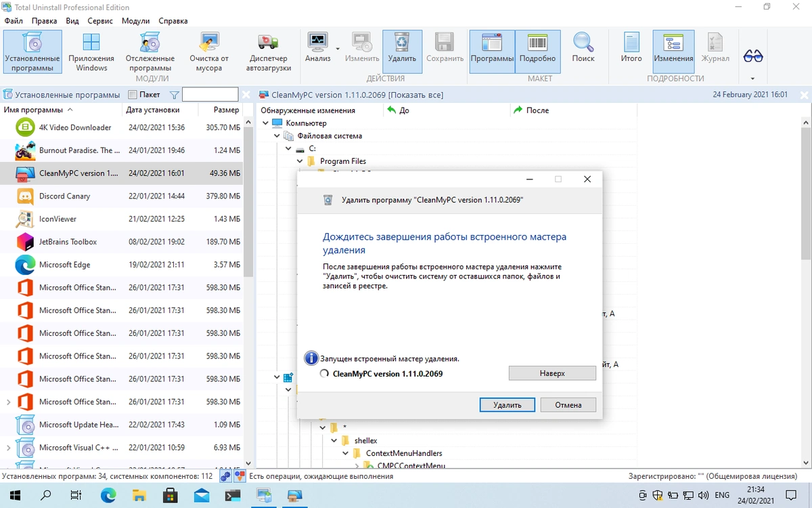This screenshot has height=508, width=812.
Task: Open Microsoft Edge from the taskbar
Action: pyautogui.click(x=108, y=495)
